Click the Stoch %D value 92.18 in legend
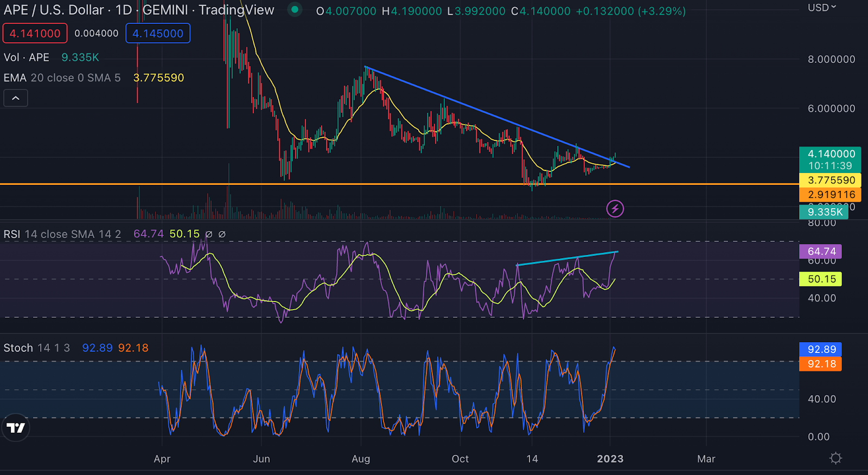The height and width of the screenshot is (475, 868). 133,348
